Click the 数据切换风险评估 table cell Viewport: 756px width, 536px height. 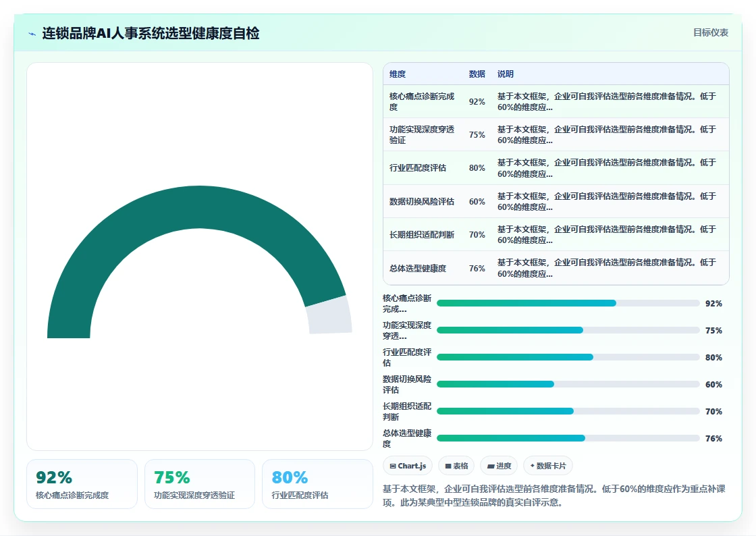tap(422, 201)
